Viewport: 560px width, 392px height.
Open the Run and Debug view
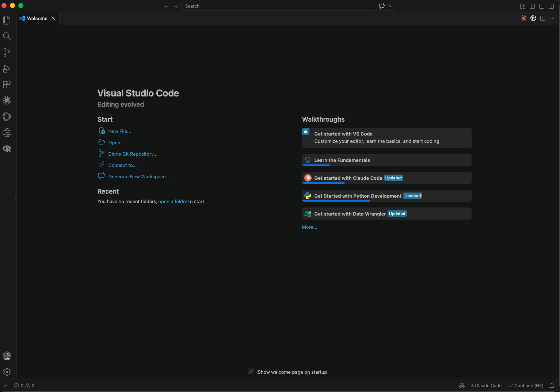tap(7, 68)
